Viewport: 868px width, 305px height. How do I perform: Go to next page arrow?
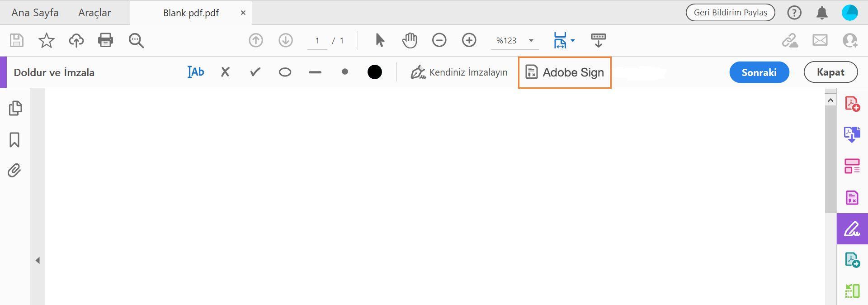click(x=286, y=40)
